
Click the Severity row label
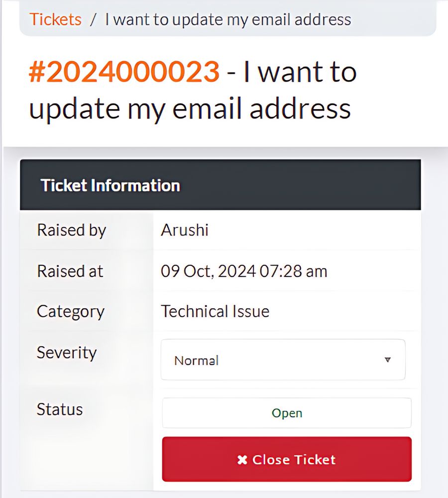click(x=67, y=353)
